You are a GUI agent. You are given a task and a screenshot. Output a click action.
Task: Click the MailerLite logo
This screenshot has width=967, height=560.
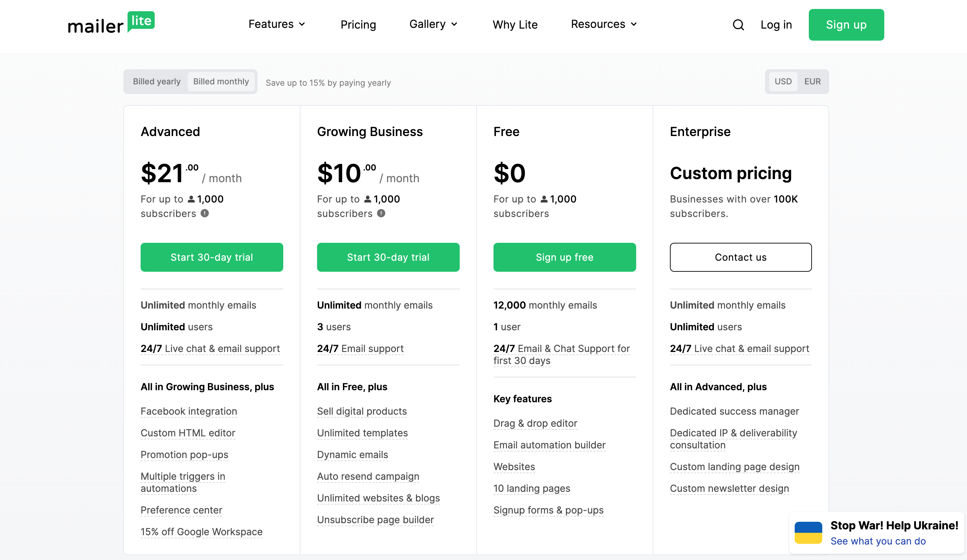111,23
